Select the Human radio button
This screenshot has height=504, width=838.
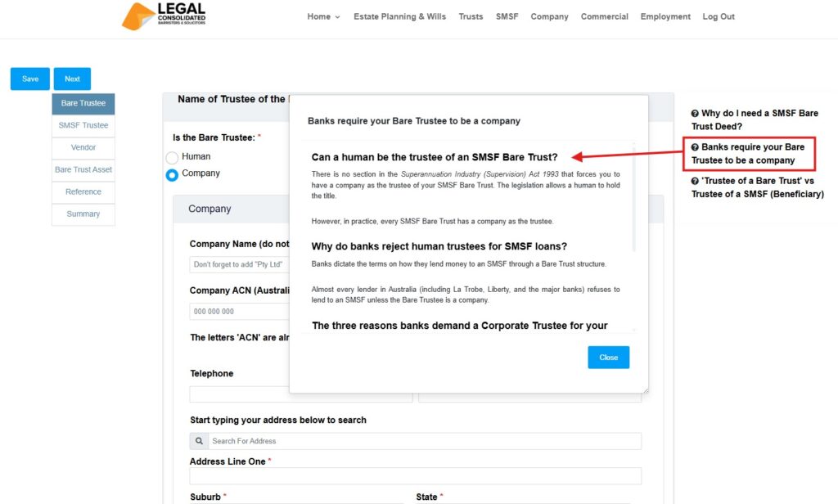click(x=172, y=156)
